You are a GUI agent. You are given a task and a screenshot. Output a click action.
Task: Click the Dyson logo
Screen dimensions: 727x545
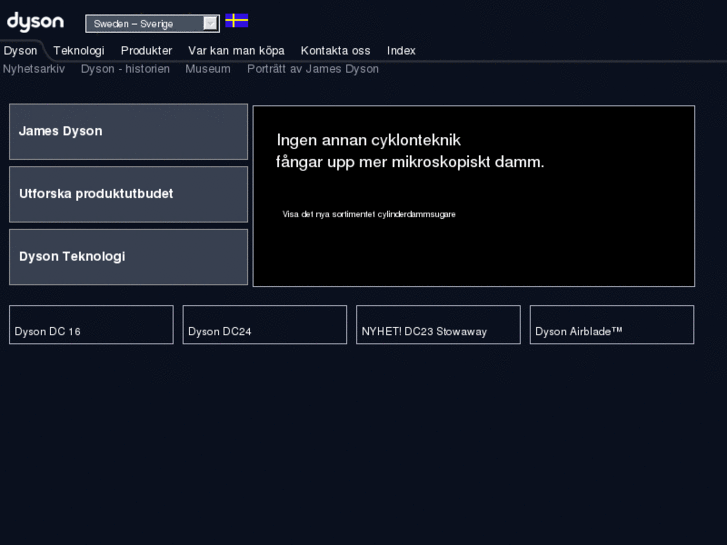point(35,22)
